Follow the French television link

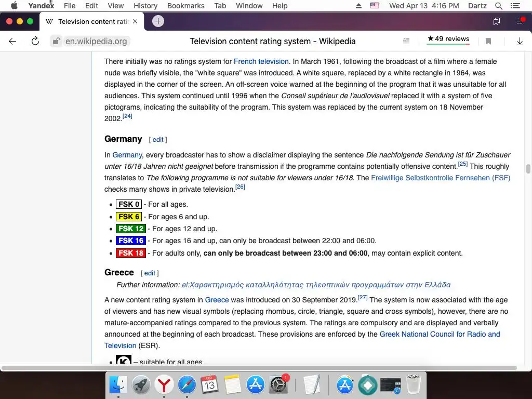tap(261, 61)
